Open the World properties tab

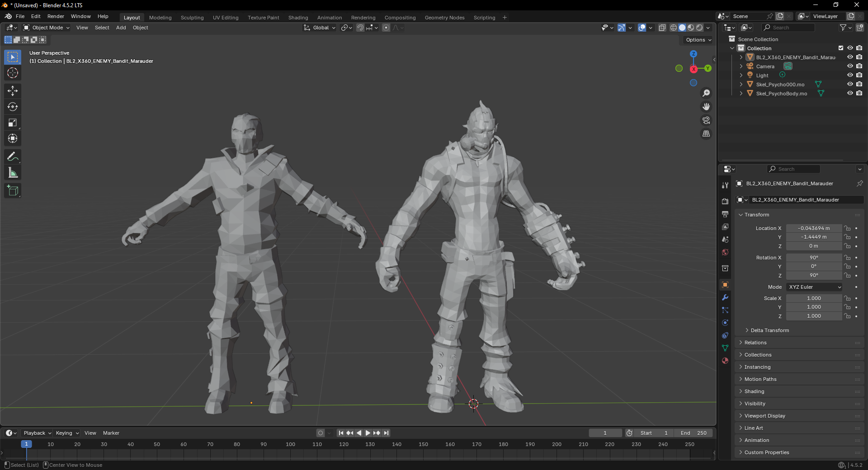tap(725, 252)
